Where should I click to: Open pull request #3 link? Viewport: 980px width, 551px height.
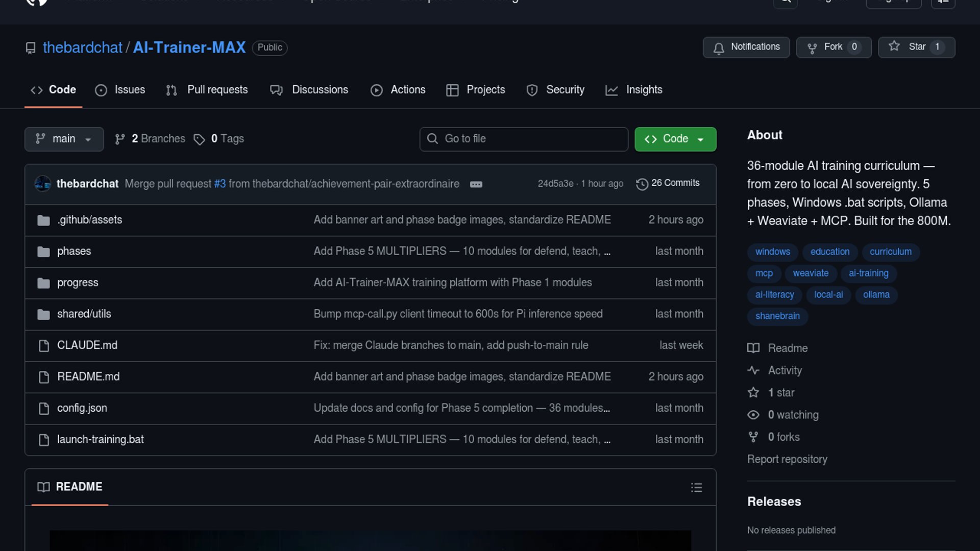click(x=219, y=184)
